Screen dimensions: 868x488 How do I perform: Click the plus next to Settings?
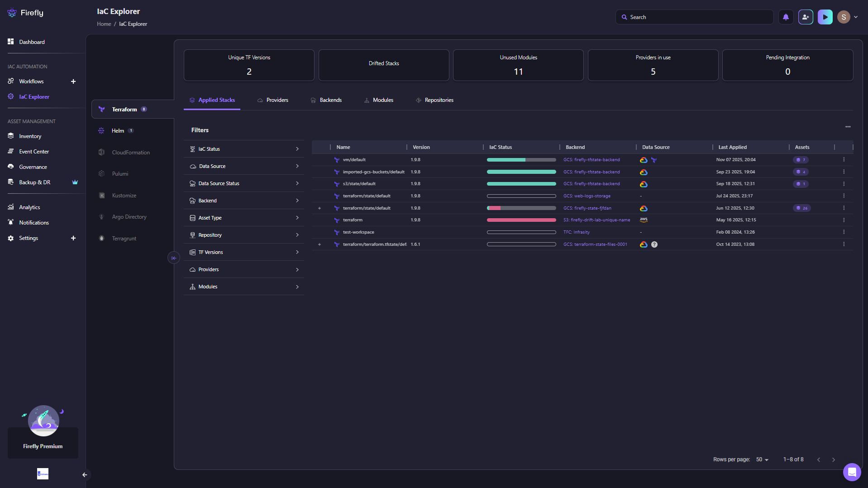pos(73,238)
